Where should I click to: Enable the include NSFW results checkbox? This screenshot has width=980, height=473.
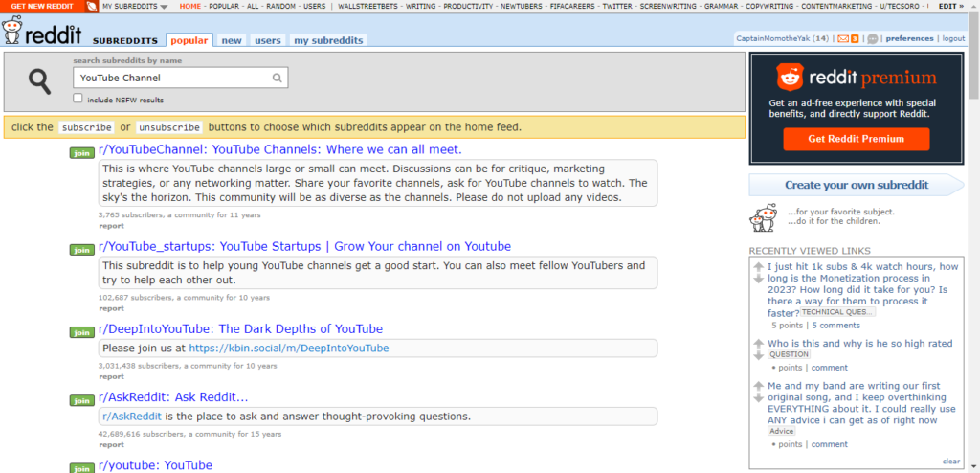pyautogui.click(x=78, y=99)
